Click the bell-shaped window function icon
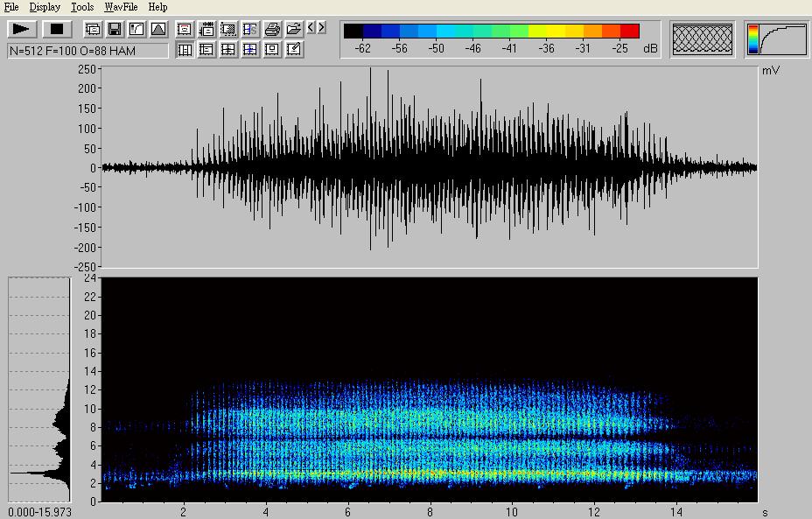Image resolution: width=812 pixels, height=519 pixels. (x=157, y=29)
